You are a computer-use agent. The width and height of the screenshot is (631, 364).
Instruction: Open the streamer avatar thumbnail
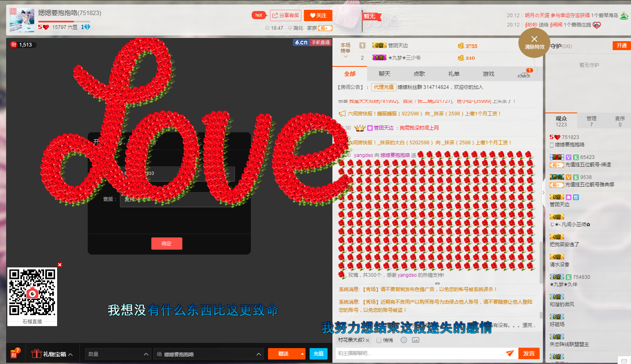coord(22,20)
